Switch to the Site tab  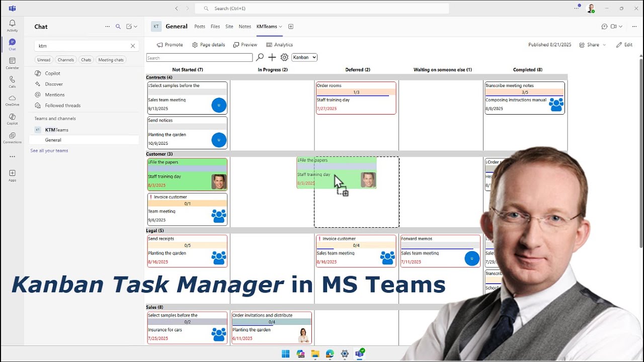[229, 27]
